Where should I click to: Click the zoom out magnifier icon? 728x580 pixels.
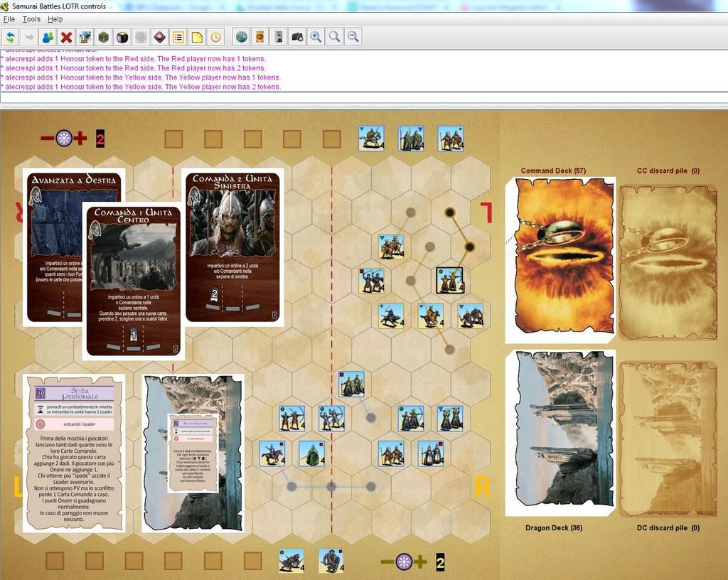pos(353,37)
